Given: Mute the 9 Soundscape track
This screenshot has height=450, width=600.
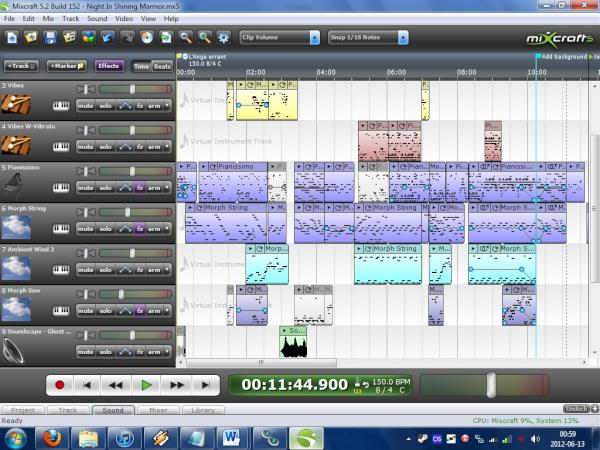Looking at the screenshot, I should [85, 352].
